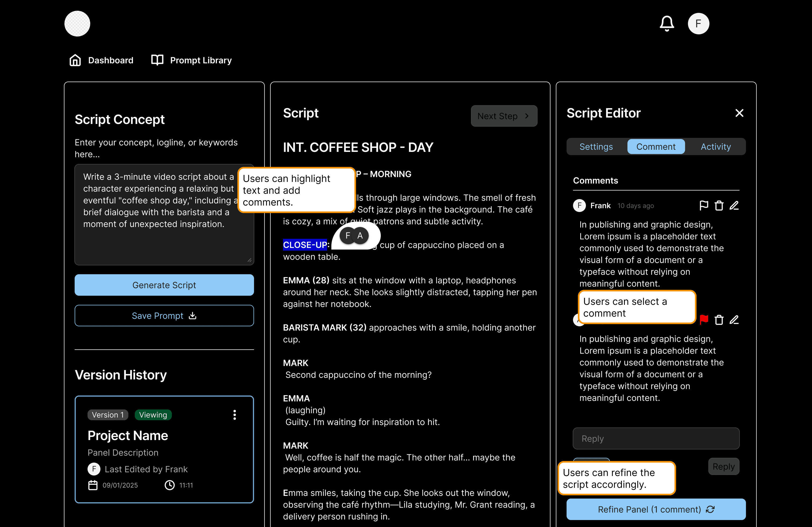Save the prompt with Save Prompt button
The height and width of the screenshot is (527, 812).
[x=164, y=316]
